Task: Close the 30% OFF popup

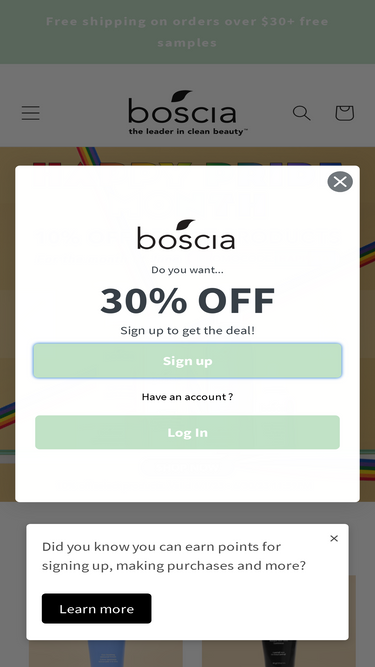Action: click(x=340, y=182)
